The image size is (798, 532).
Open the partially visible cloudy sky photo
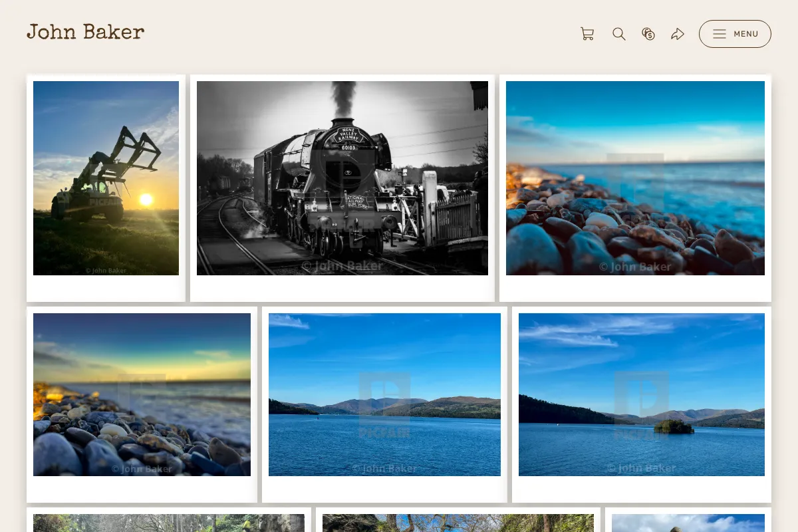tap(688, 523)
